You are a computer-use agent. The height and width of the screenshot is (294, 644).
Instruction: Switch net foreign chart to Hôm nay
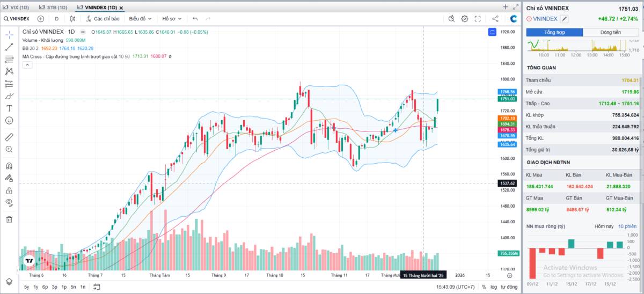[603, 226]
